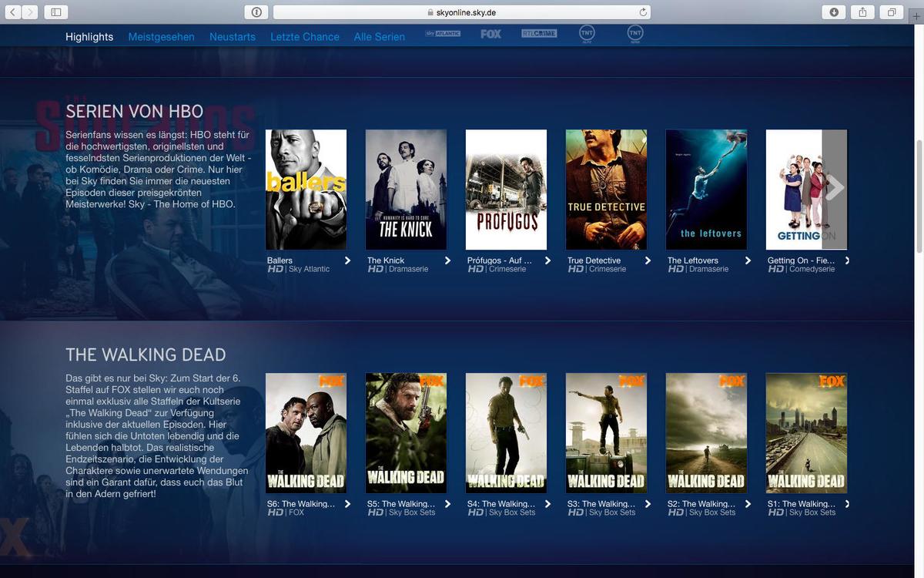Image resolution: width=924 pixels, height=578 pixels.
Task: Open the Ballers poster
Action: click(306, 190)
